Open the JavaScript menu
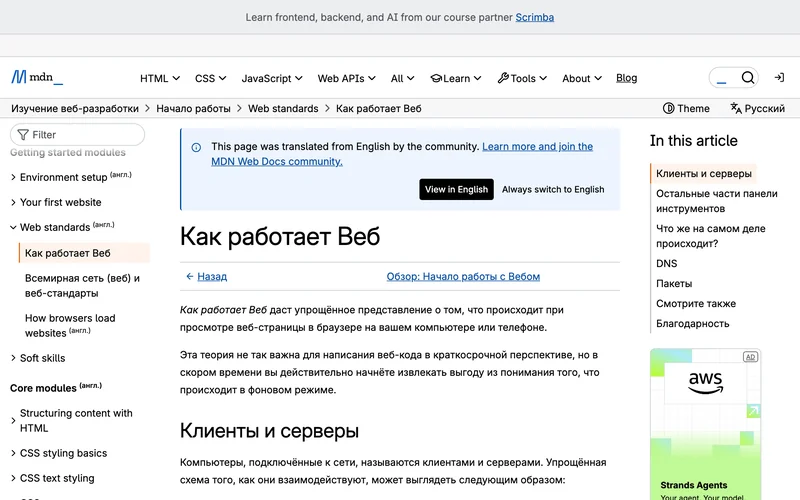800x500 pixels. click(x=272, y=78)
